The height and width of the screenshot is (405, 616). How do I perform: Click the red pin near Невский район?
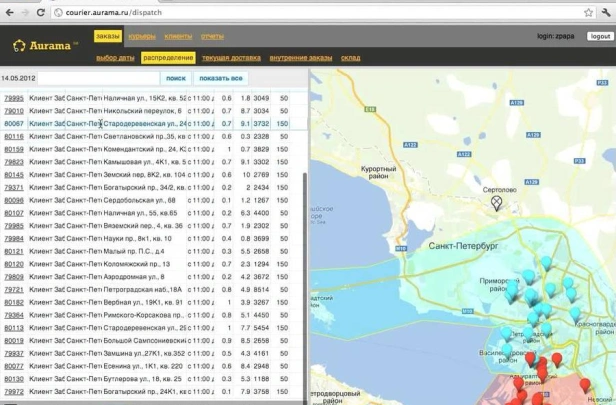pos(585,386)
